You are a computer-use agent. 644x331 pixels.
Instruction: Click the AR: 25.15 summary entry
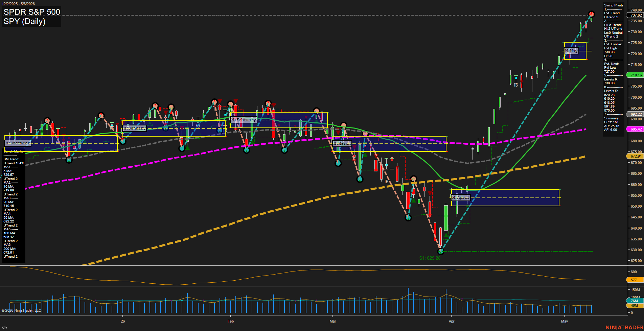click(612, 126)
